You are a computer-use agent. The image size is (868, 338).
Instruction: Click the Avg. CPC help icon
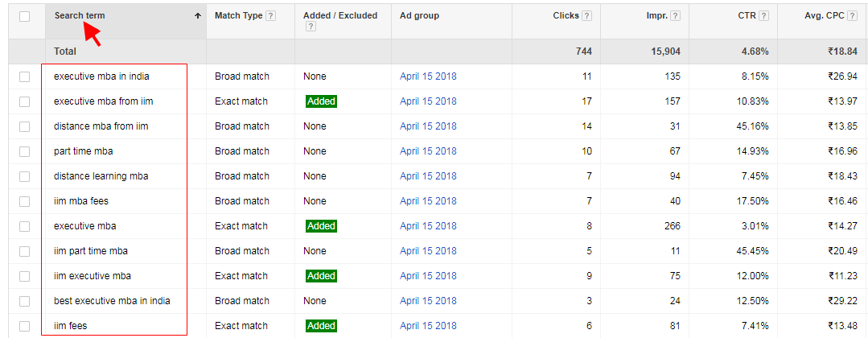tap(859, 16)
